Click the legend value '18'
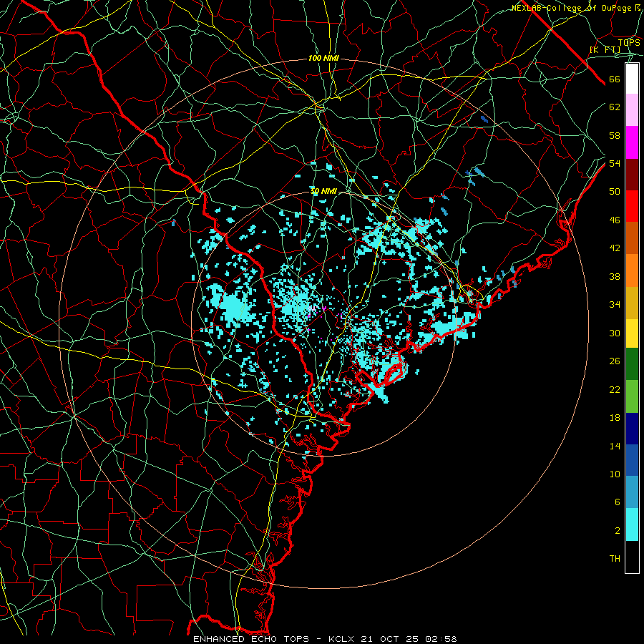The height and width of the screenshot is (644, 644). point(615,418)
